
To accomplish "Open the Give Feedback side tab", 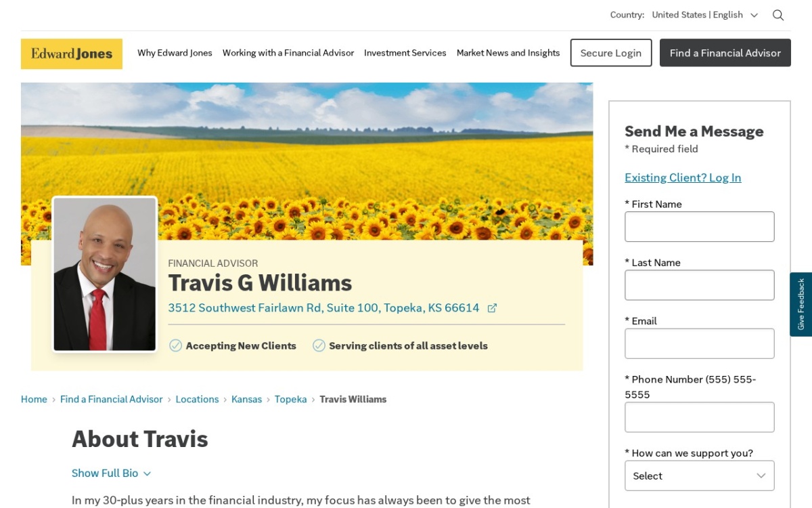I will click(801, 304).
